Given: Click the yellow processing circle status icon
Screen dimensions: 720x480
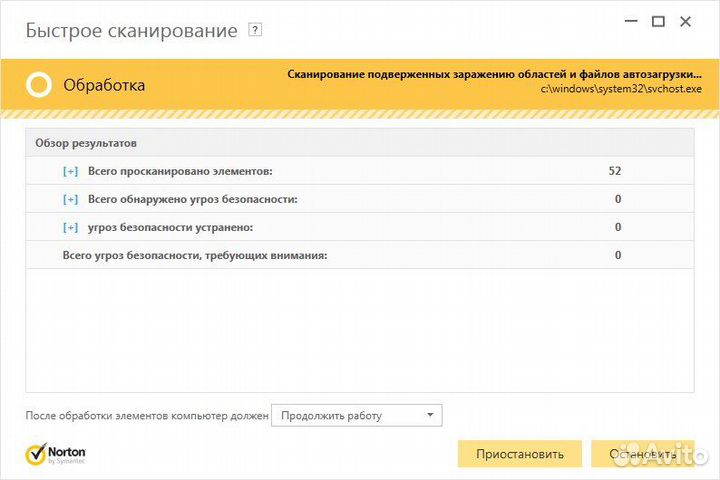Looking at the screenshot, I should (x=39, y=85).
